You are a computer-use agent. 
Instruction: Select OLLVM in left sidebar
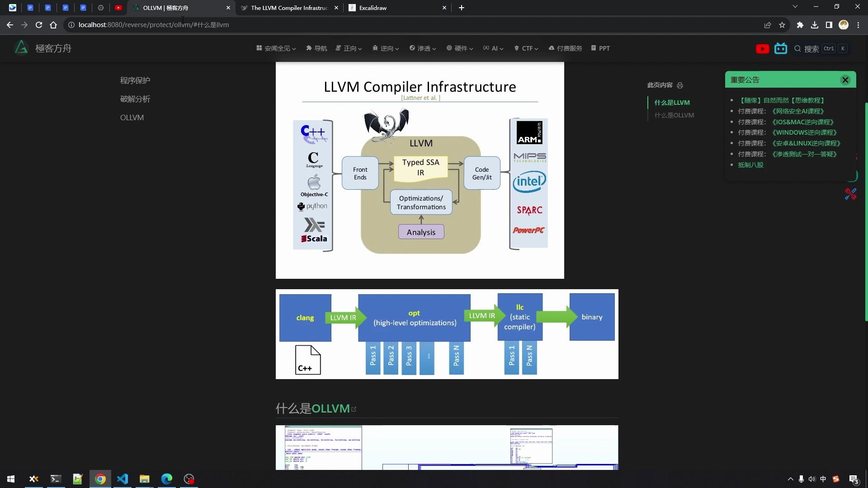click(x=132, y=117)
